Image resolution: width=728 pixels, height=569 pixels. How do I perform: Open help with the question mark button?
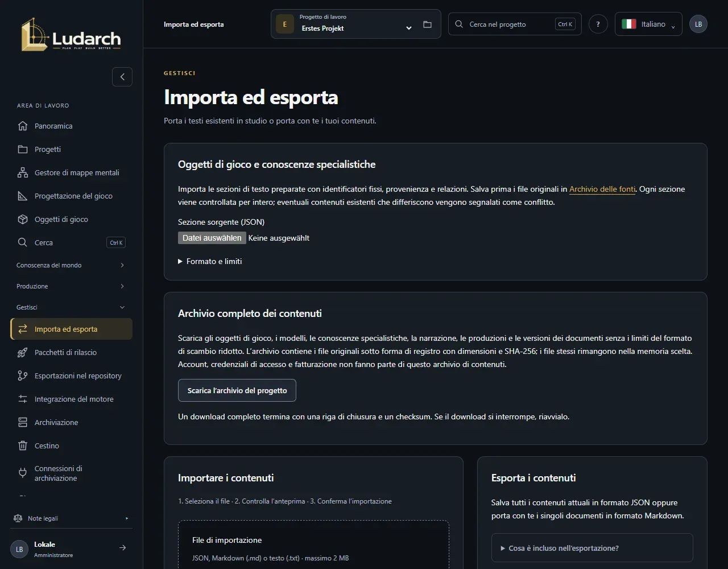pyautogui.click(x=598, y=24)
